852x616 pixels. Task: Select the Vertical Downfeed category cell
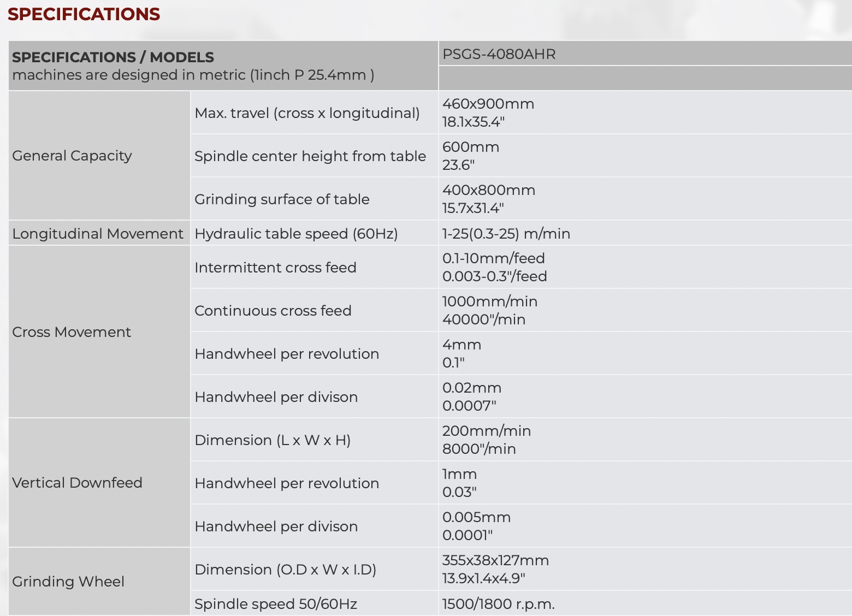point(77,483)
